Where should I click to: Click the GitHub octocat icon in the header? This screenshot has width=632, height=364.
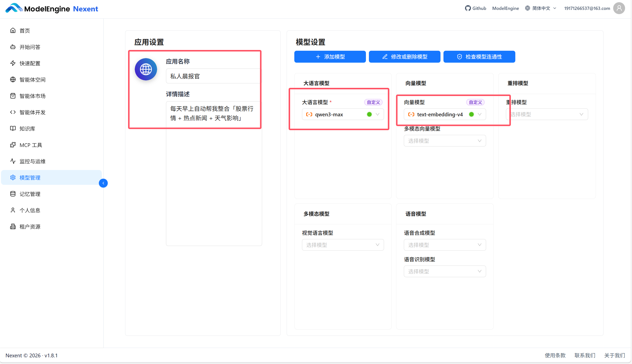click(467, 8)
